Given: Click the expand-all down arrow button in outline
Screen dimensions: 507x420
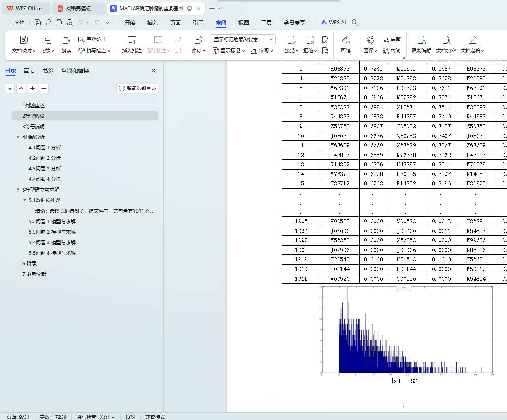Looking at the screenshot, I should click(x=10, y=88).
